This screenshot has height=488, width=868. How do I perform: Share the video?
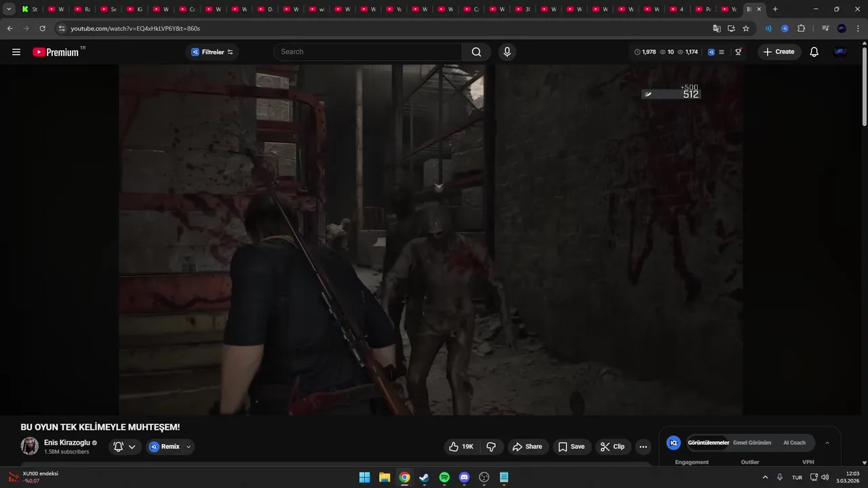point(527,447)
